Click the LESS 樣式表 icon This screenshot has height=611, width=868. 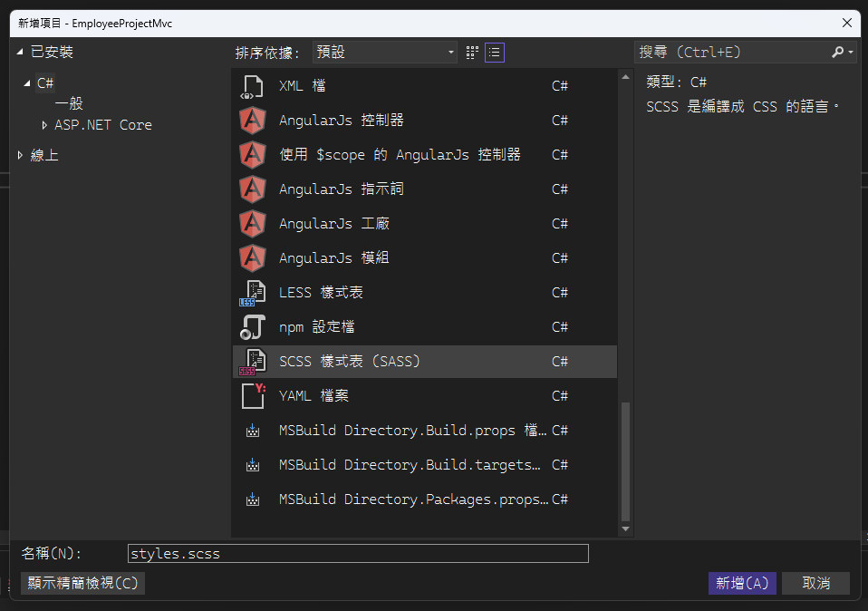[253, 293]
